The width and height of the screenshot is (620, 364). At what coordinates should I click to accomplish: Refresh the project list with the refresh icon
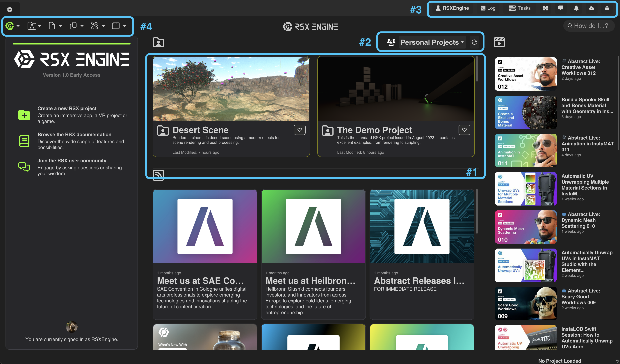pos(474,42)
